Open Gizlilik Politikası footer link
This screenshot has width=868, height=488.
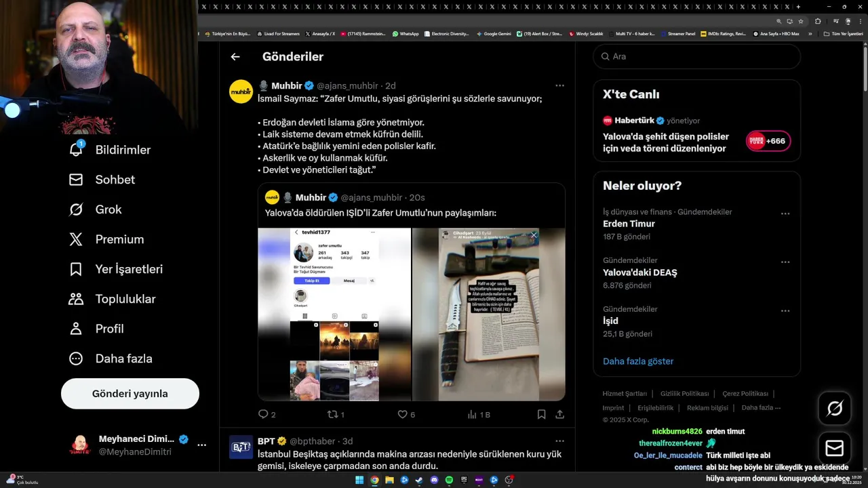(684, 394)
